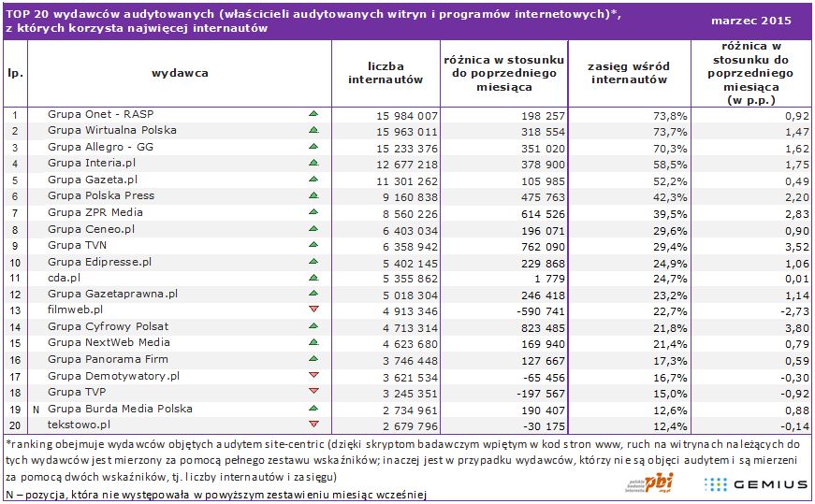Image resolution: width=815 pixels, height=504 pixels.
Task: Click the green arrow next to Grupa Burda Media Polska
Action: (x=313, y=409)
